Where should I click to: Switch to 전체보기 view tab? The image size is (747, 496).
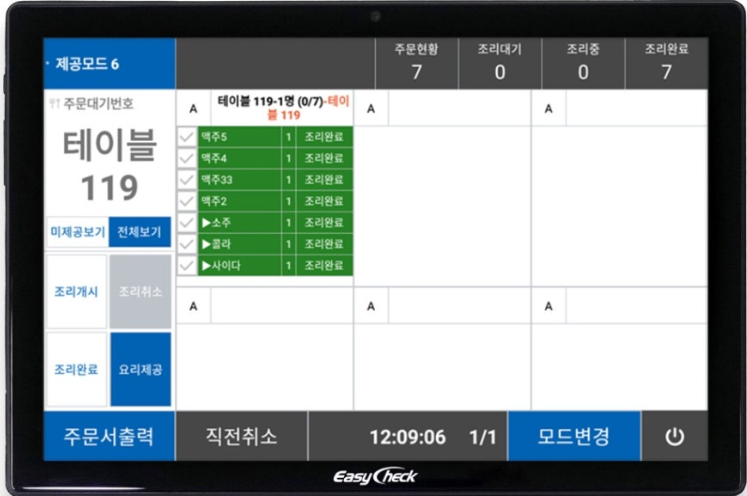[x=139, y=232]
